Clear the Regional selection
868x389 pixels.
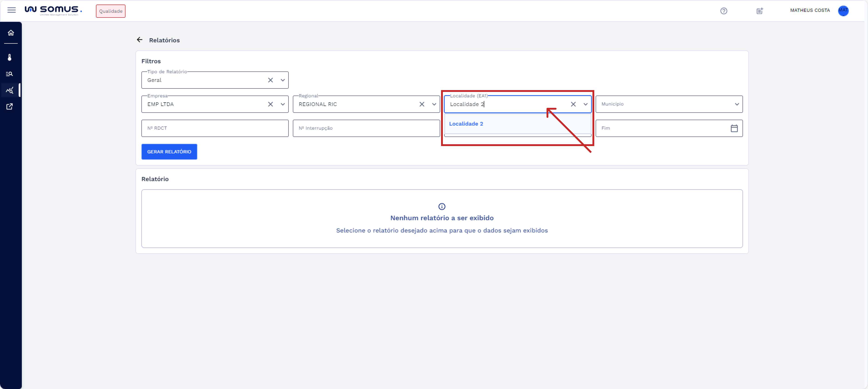[x=421, y=104]
